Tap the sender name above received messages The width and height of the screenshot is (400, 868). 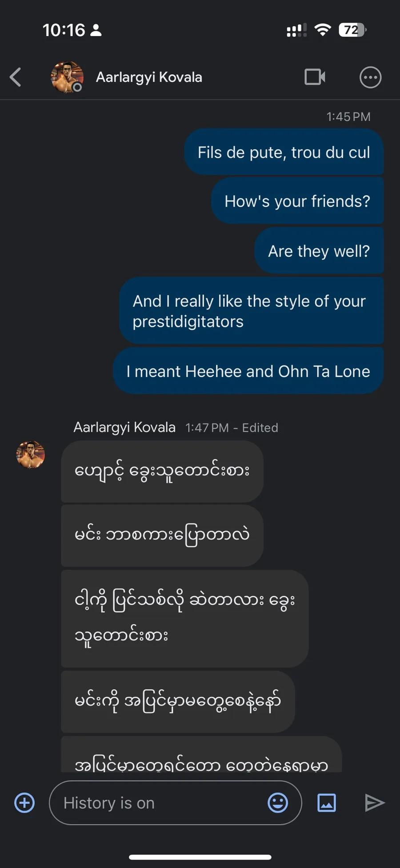click(124, 427)
